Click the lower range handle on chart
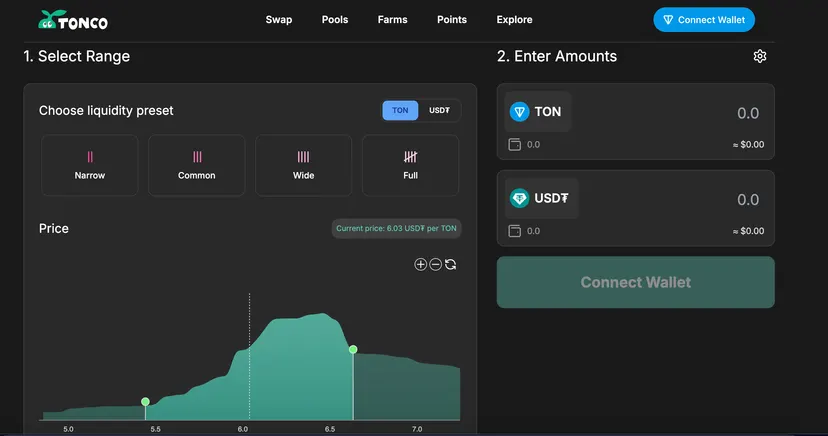Viewport: 828px width, 436px height. point(145,402)
